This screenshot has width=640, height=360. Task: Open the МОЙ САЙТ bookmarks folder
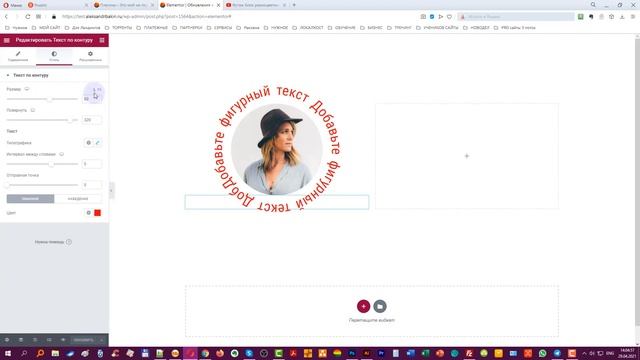point(46,28)
